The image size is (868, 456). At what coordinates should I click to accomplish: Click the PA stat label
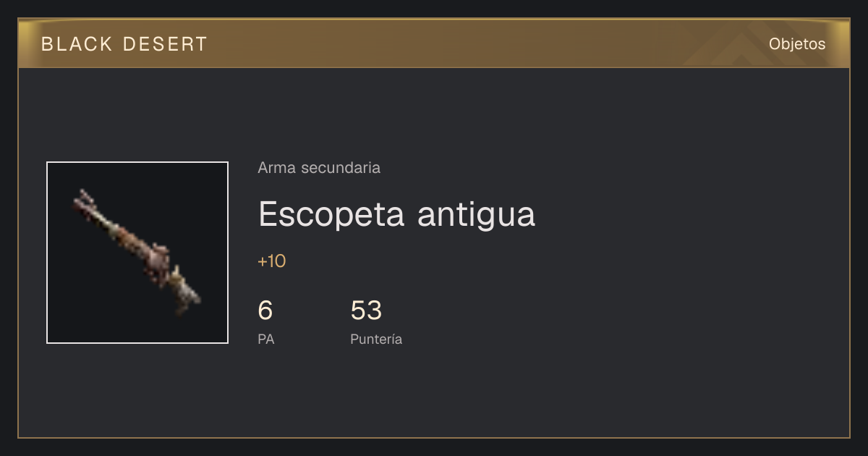coord(266,339)
